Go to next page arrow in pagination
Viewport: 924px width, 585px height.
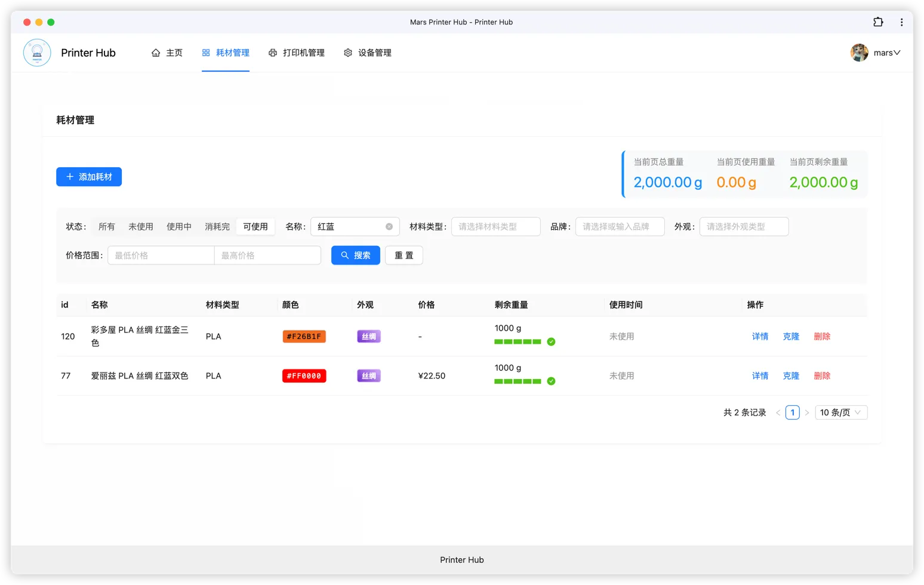point(807,412)
